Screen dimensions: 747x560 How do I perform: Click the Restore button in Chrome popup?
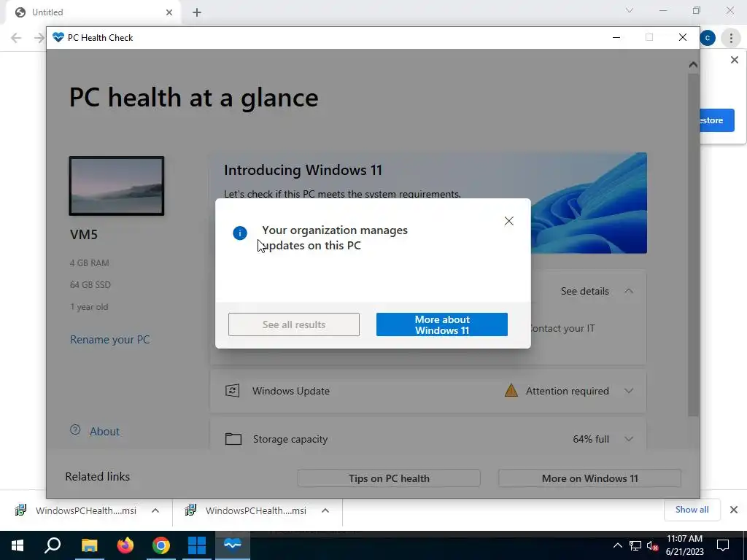716,120
